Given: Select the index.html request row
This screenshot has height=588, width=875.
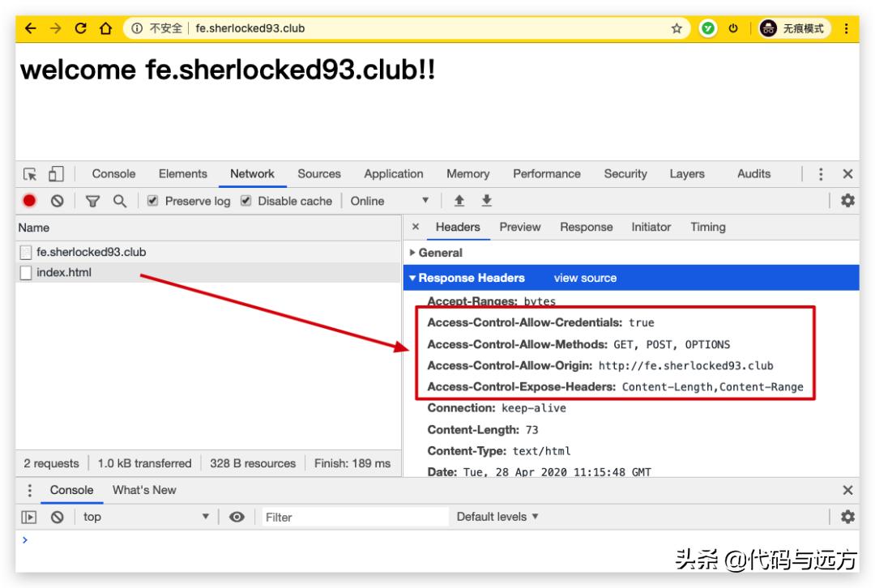Looking at the screenshot, I should [209, 273].
